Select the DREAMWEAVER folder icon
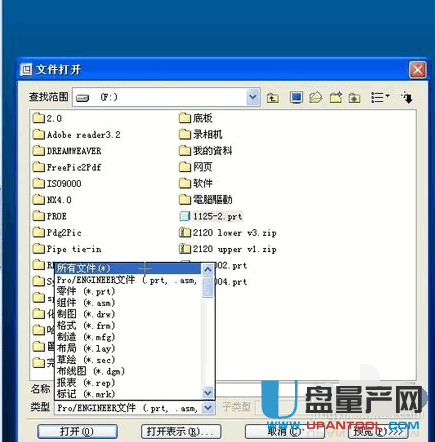435x442 pixels. coord(39,151)
